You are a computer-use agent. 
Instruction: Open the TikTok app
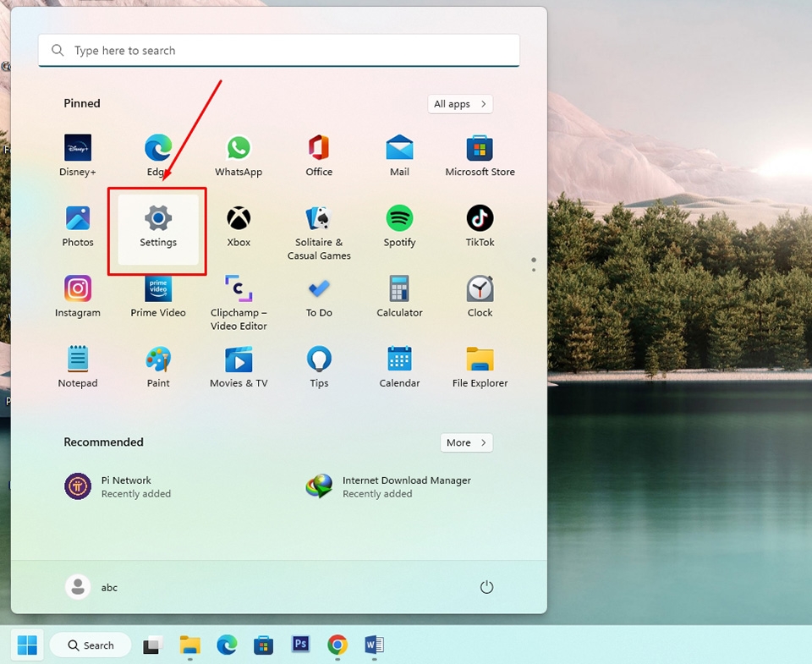(480, 227)
